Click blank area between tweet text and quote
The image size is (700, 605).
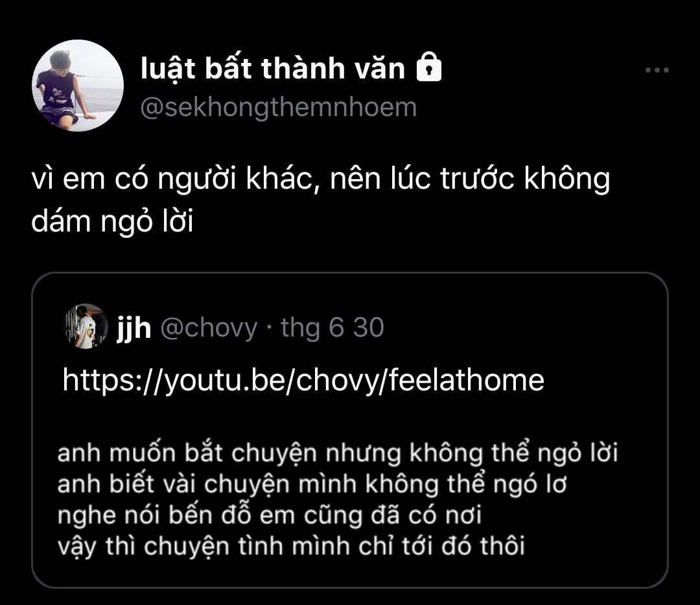[x=349, y=254]
